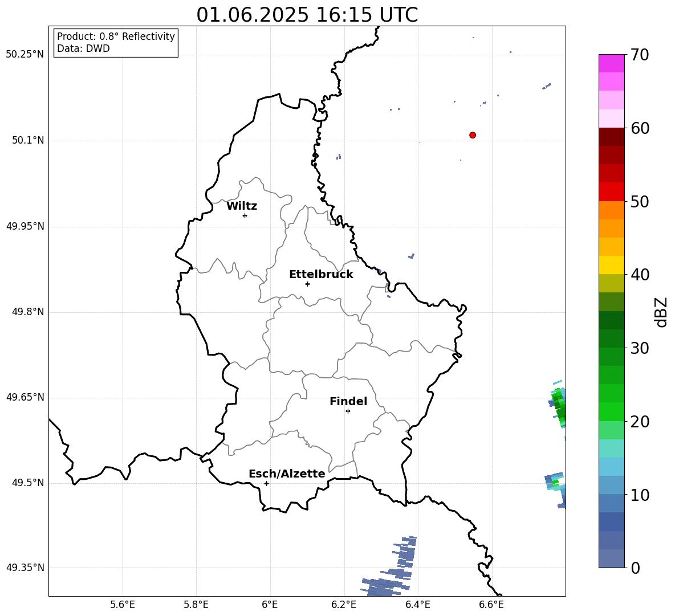Click the 49.5°N latitude label

tap(28, 483)
